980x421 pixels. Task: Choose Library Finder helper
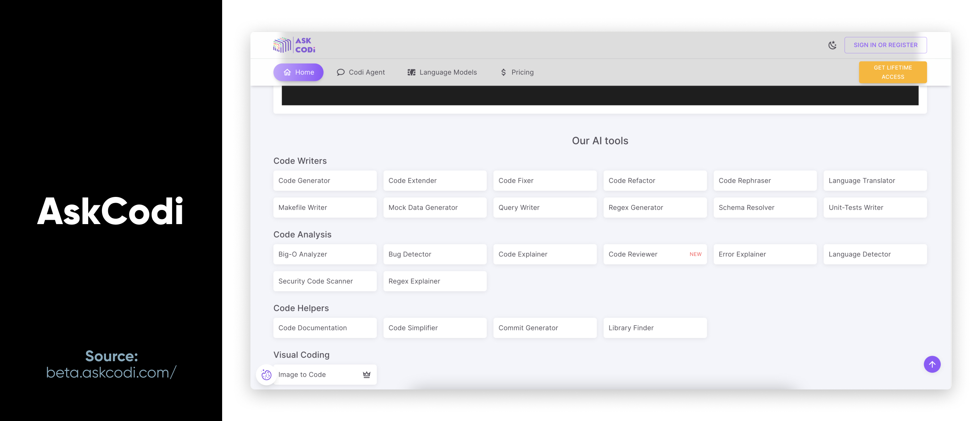coord(655,328)
